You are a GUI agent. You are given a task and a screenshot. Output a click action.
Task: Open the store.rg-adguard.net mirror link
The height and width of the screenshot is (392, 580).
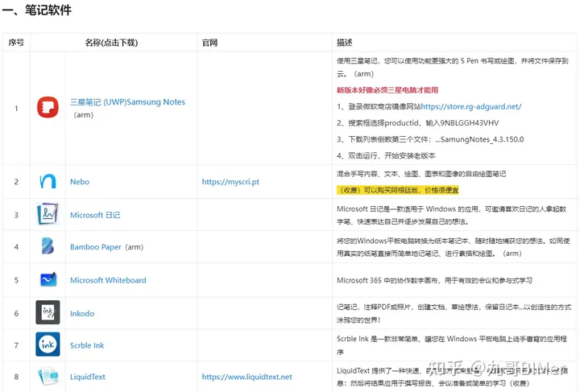click(x=471, y=106)
